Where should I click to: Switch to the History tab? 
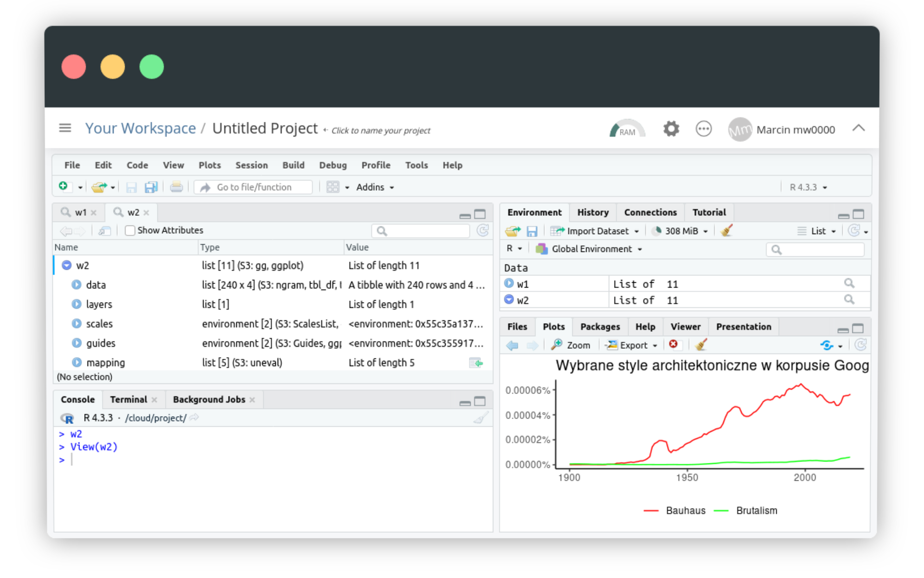pos(592,212)
